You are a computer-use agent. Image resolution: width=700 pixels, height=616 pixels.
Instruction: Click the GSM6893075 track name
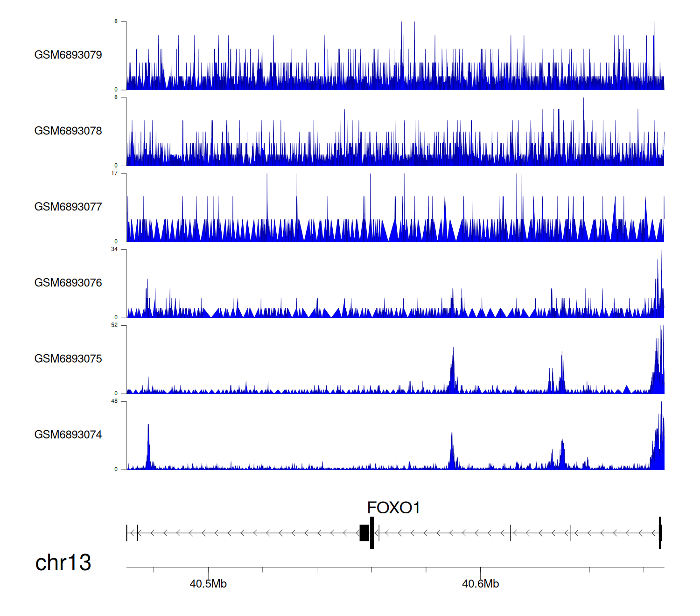coord(68,359)
